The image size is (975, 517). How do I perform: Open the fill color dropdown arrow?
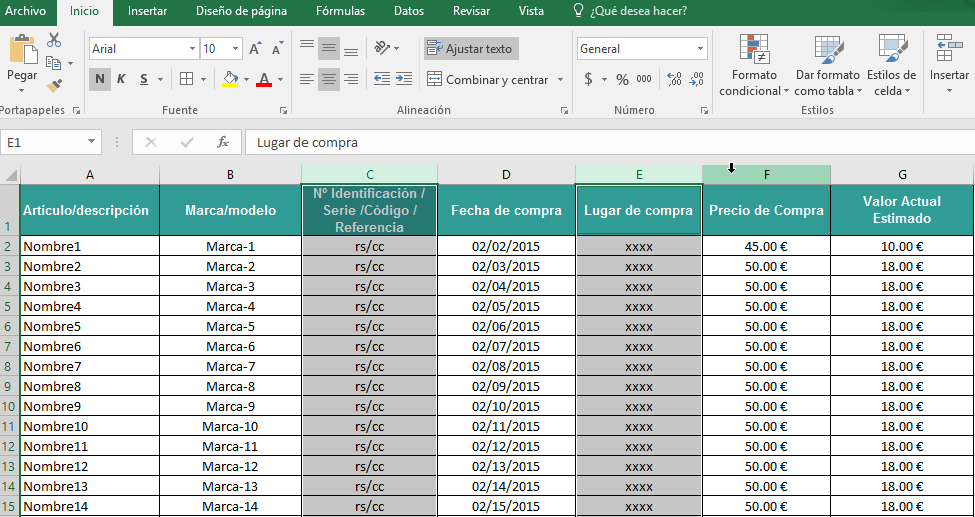click(x=246, y=80)
